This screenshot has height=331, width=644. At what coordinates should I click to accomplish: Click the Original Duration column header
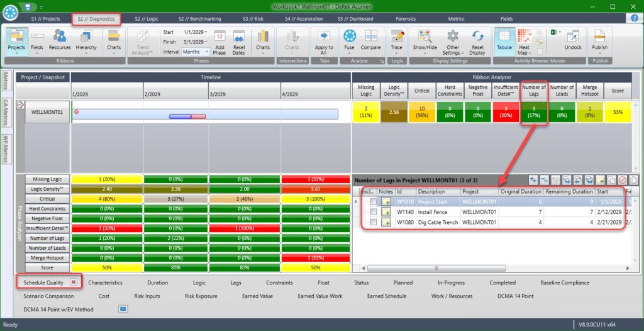coord(521,191)
